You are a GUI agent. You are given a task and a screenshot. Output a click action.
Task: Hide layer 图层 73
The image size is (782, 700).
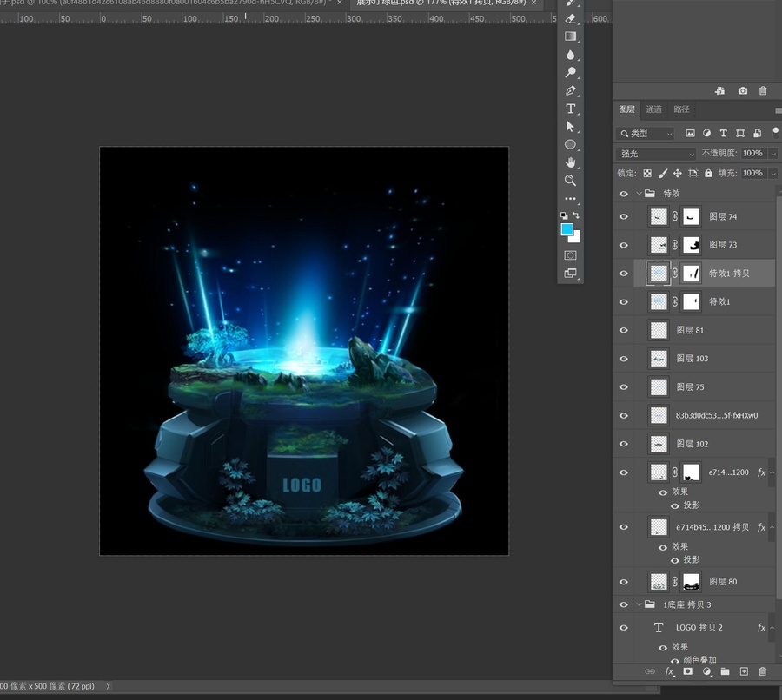(623, 245)
